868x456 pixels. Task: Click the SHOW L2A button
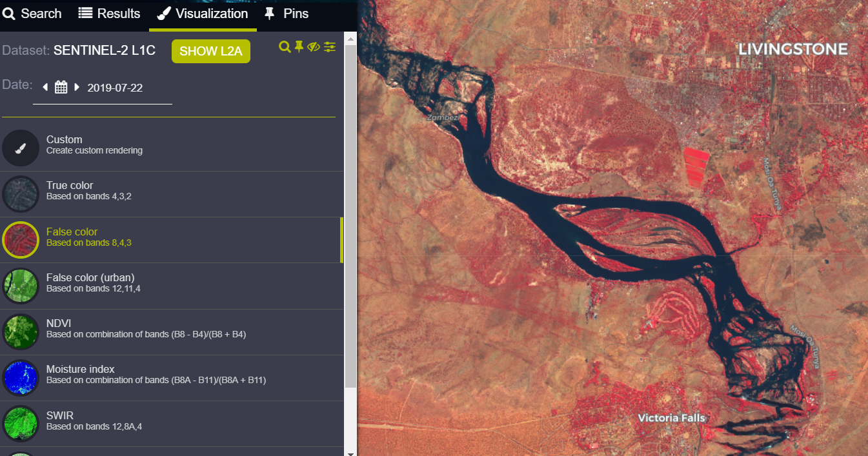tap(210, 50)
